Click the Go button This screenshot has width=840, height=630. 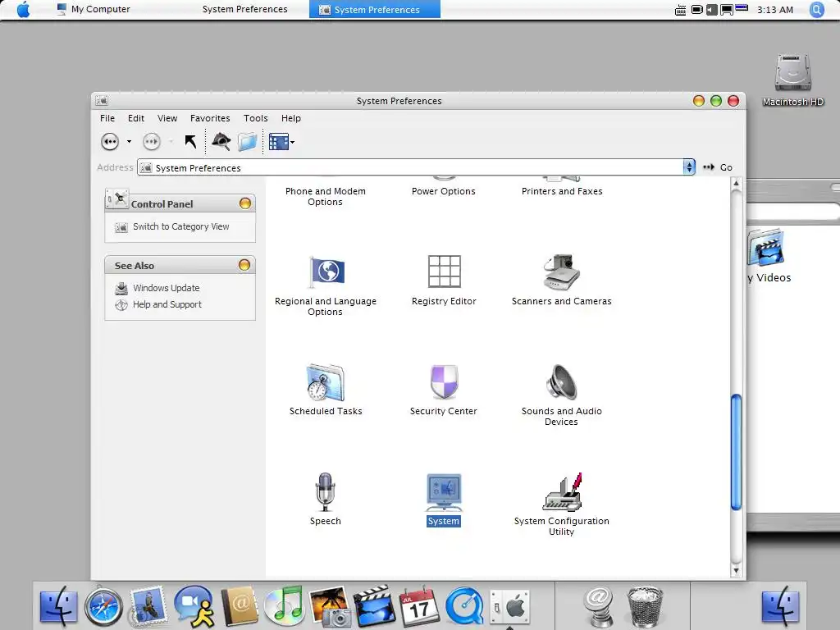pos(718,167)
